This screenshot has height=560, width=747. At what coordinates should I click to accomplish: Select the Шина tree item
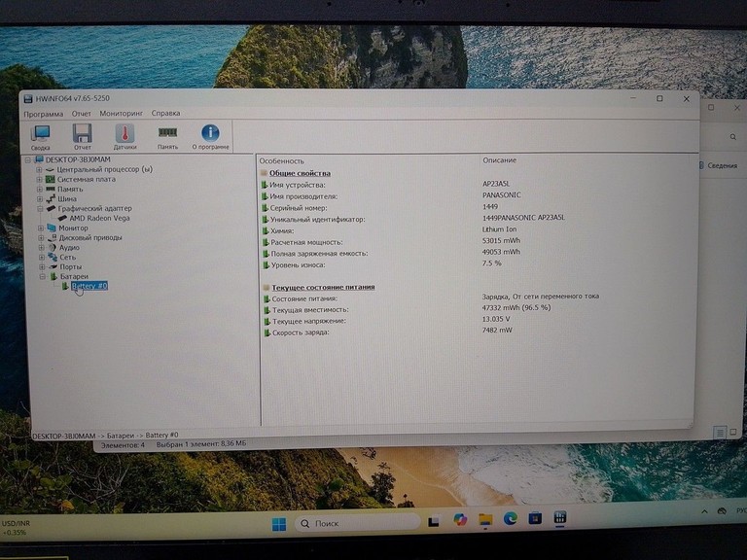coord(67,199)
